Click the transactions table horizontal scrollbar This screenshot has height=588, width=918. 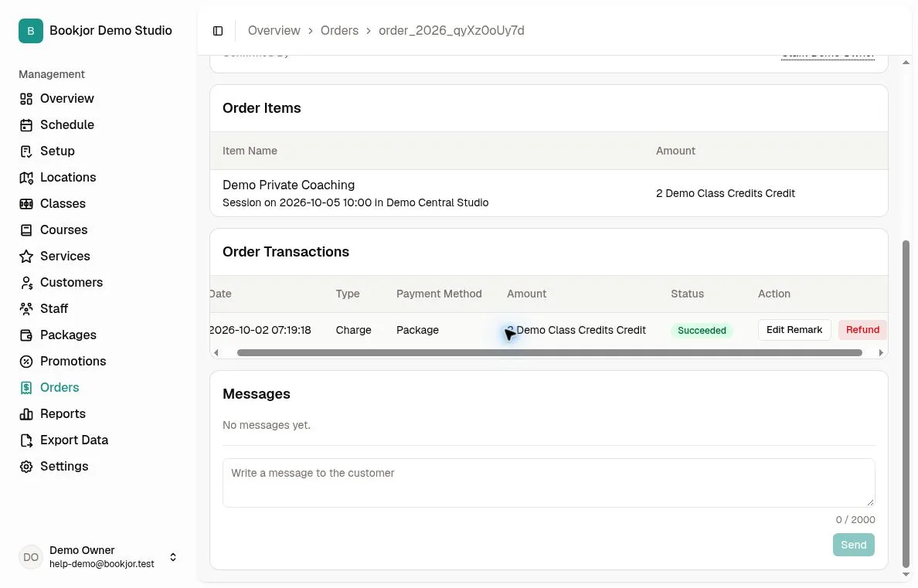[549, 352]
